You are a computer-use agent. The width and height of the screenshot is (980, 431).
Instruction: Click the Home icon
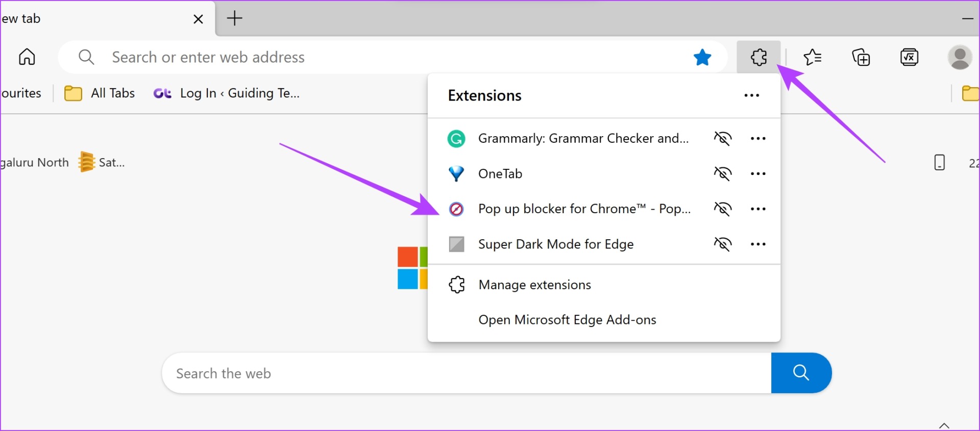27,57
